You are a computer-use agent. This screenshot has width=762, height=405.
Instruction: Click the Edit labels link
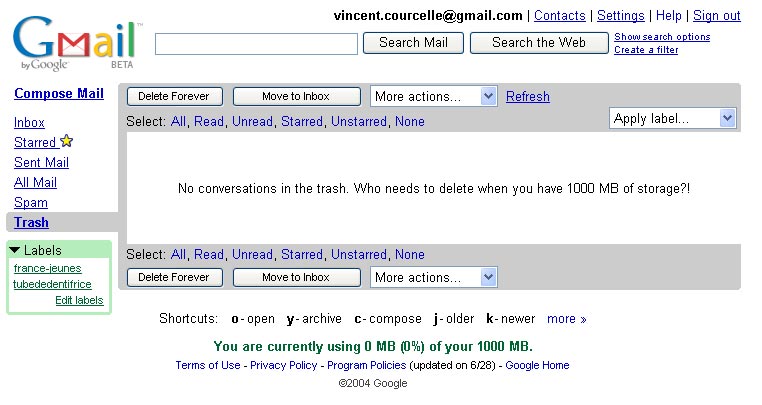(x=79, y=300)
